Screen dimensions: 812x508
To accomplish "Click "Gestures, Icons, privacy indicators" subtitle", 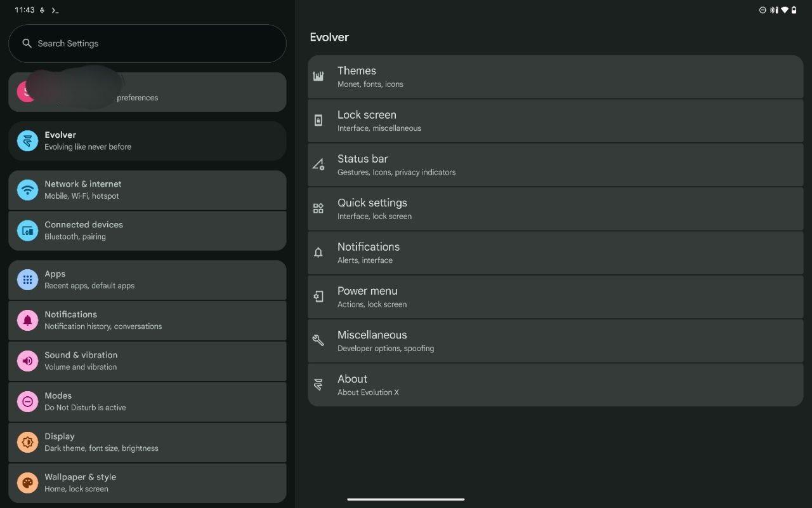I will 396,172.
